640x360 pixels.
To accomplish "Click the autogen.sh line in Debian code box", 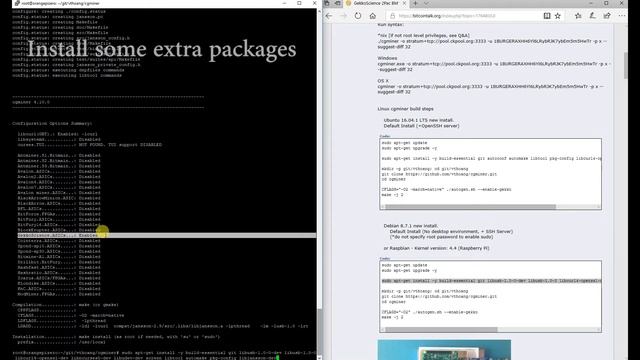I will [x=429, y=312].
